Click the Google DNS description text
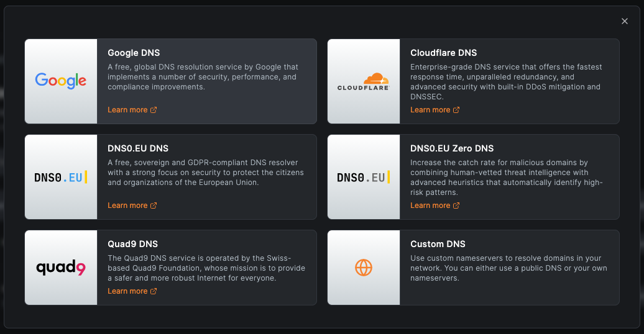This screenshot has width=644, height=334. point(203,77)
